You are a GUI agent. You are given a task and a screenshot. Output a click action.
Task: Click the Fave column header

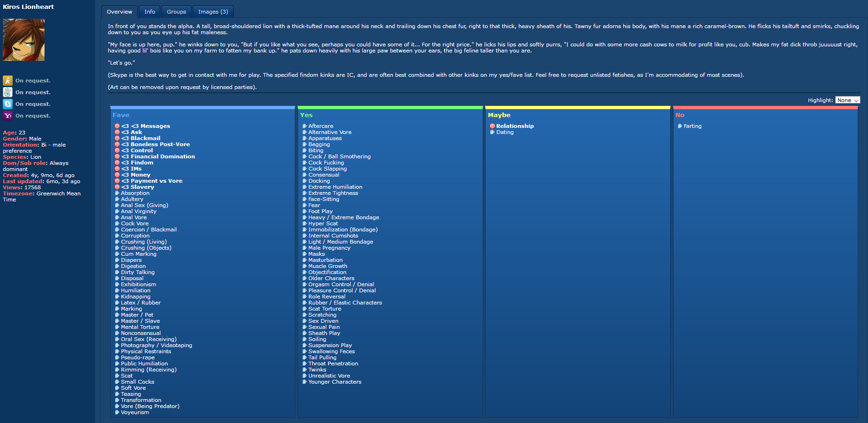pos(121,115)
